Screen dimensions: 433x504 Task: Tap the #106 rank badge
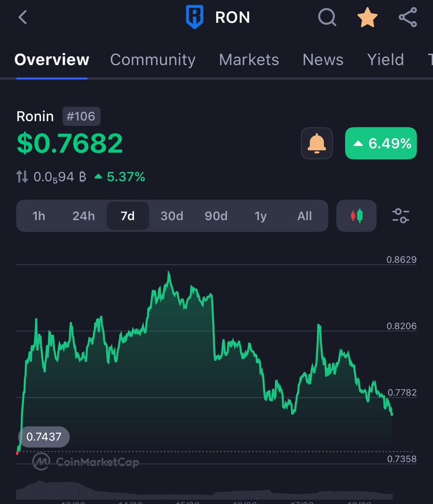81,116
